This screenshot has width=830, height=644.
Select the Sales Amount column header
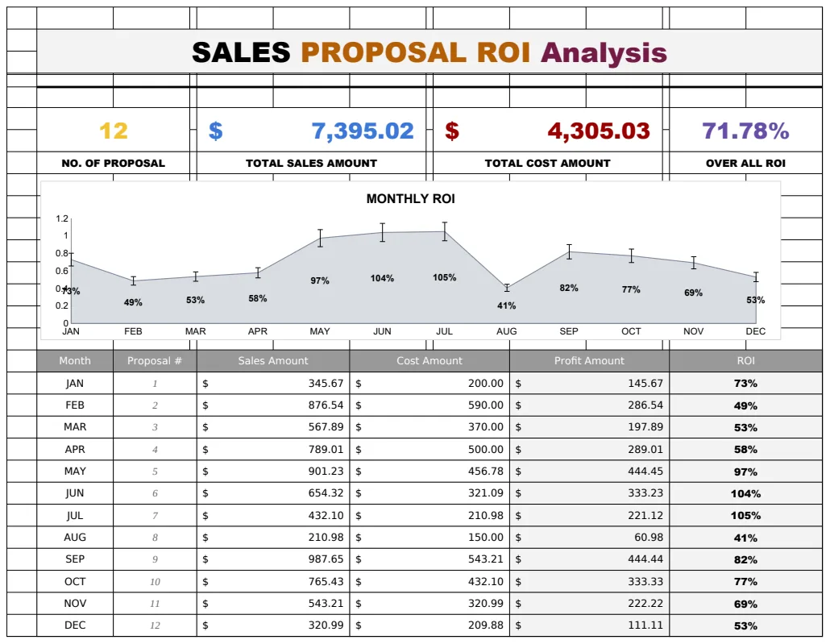point(273,360)
